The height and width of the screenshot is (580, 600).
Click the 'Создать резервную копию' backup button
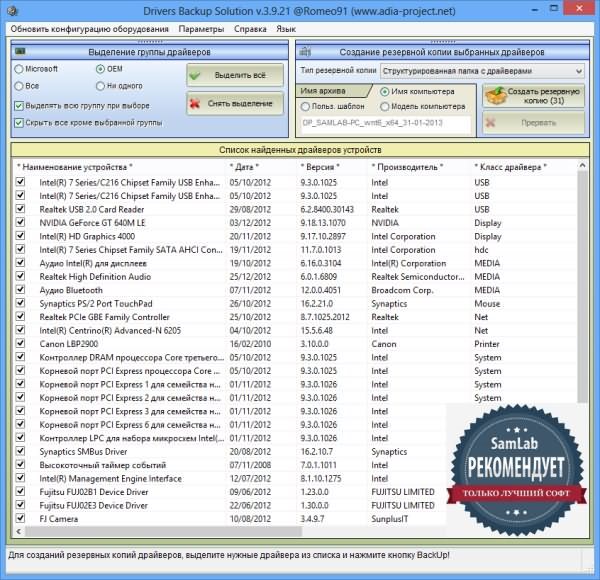point(533,96)
